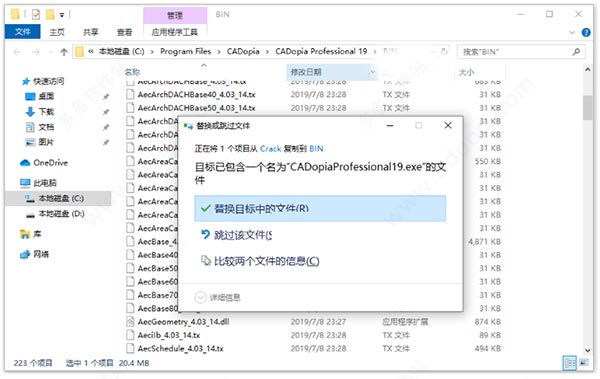Click the search magnifier icon

576,52
